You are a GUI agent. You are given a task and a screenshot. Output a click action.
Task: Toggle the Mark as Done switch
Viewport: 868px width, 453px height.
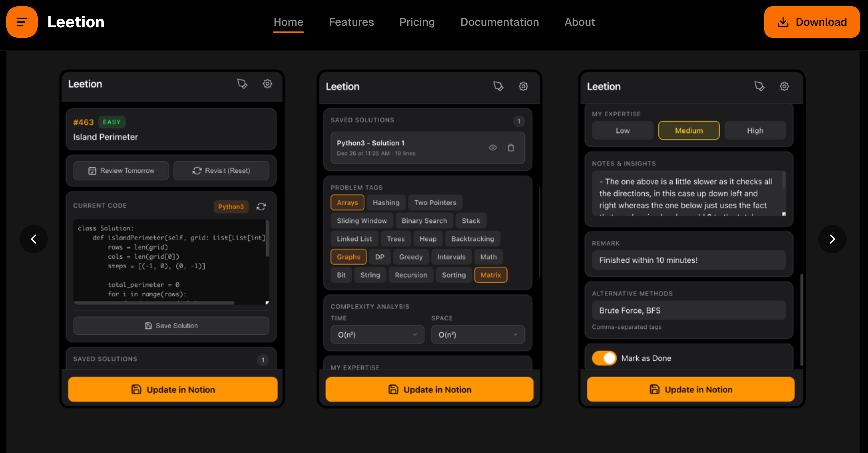604,358
